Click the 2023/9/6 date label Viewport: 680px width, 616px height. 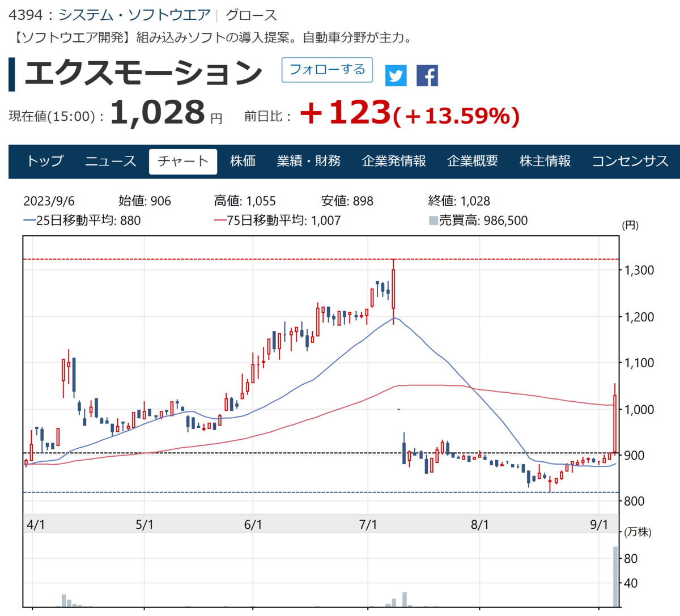coord(49,201)
